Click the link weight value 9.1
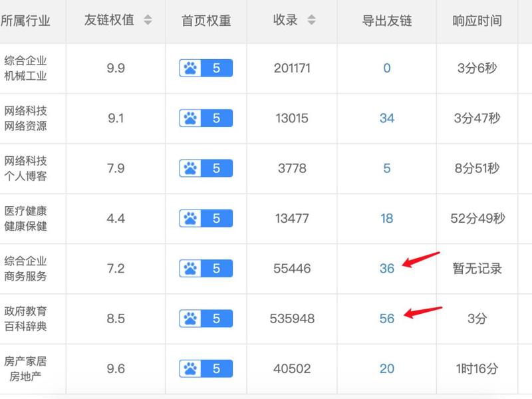 [x=116, y=118]
